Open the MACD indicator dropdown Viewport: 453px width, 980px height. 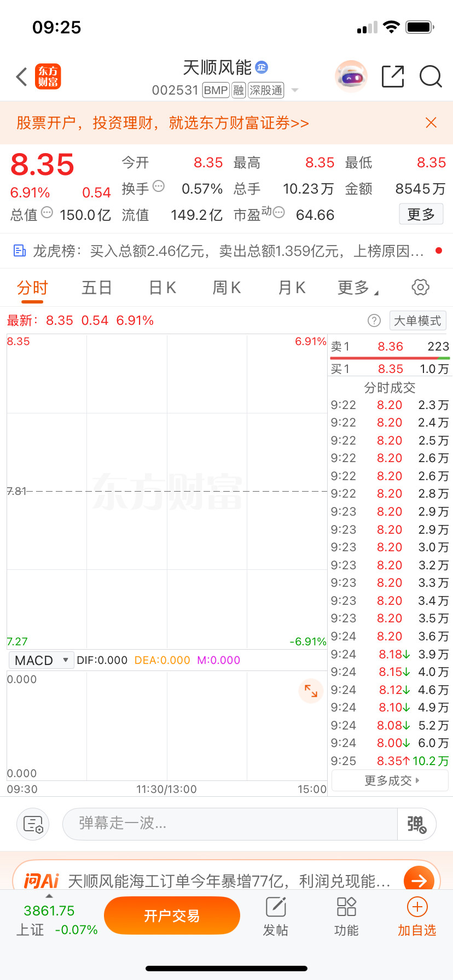click(41, 660)
